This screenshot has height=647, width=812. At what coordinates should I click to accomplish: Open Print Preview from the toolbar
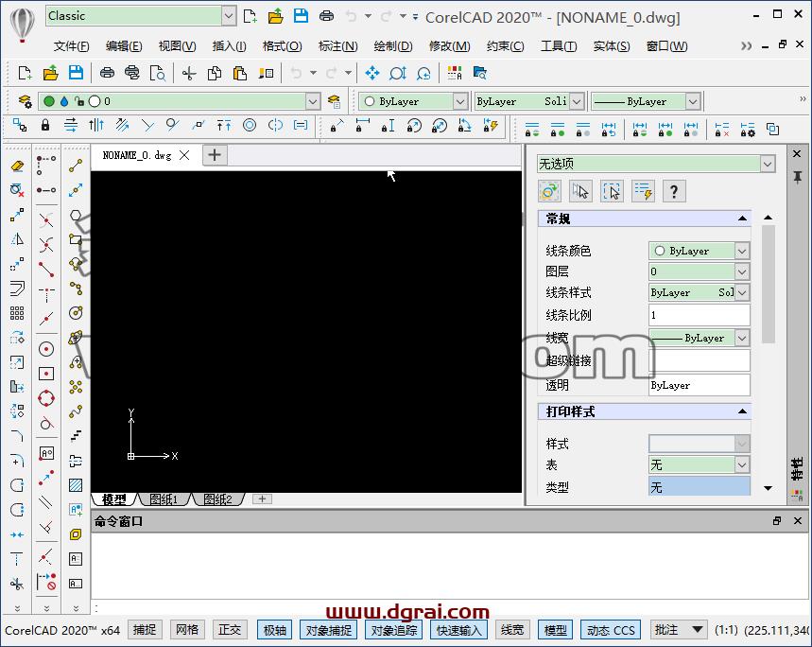click(158, 73)
